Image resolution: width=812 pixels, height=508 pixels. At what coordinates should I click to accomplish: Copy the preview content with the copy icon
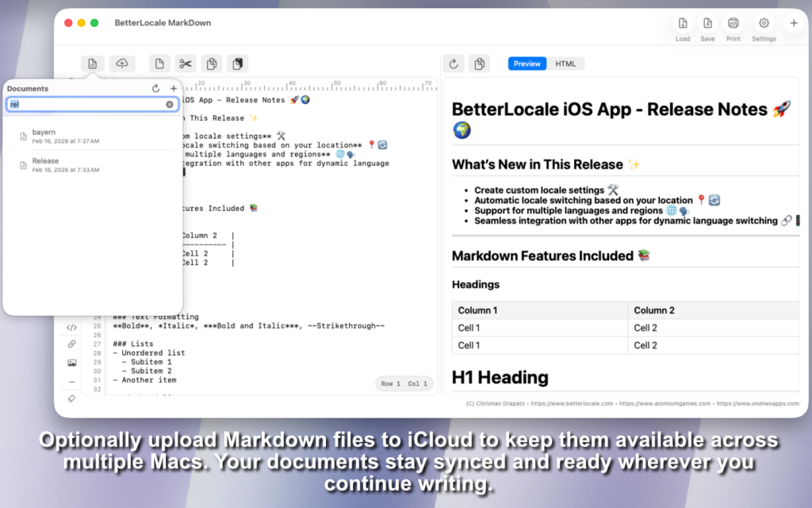(479, 63)
